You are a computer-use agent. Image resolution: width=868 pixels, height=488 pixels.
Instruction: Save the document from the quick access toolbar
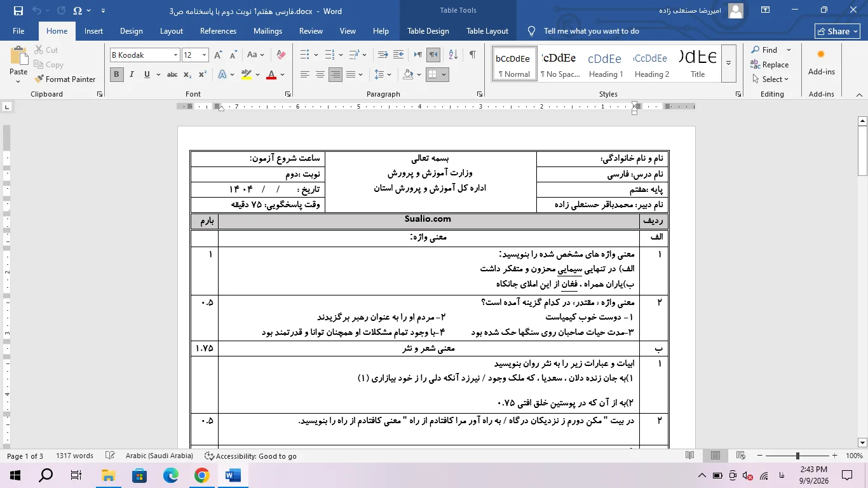18,11
